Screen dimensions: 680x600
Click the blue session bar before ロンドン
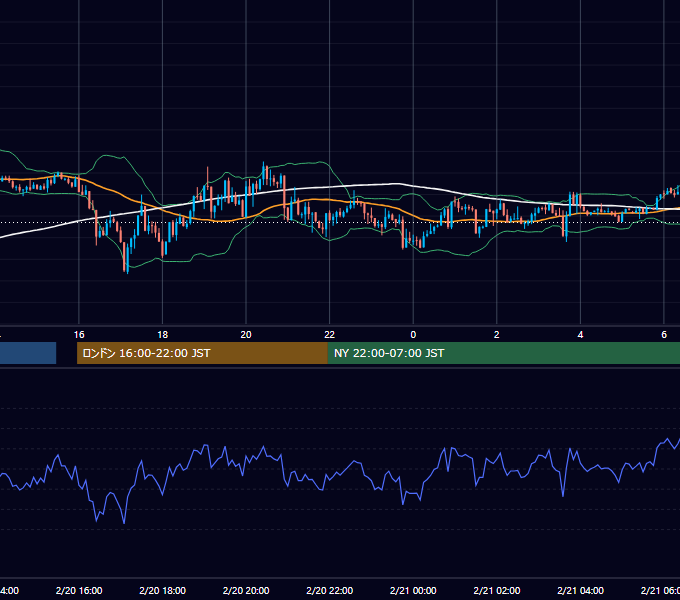click(x=28, y=353)
